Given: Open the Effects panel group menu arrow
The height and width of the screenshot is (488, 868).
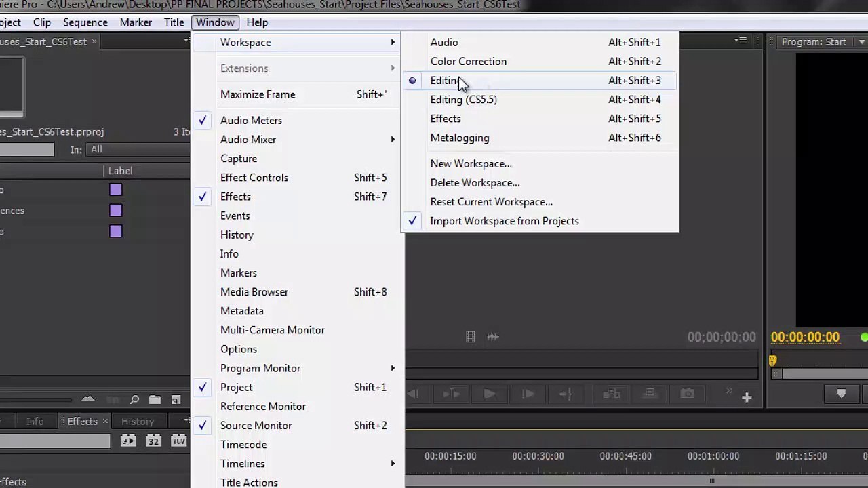Looking at the screenshot, I should 186,422.
